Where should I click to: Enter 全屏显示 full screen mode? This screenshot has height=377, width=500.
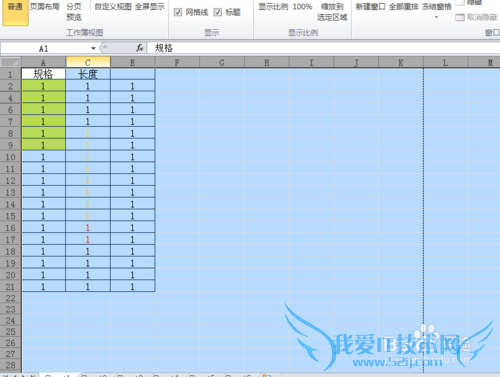(150, 7)
